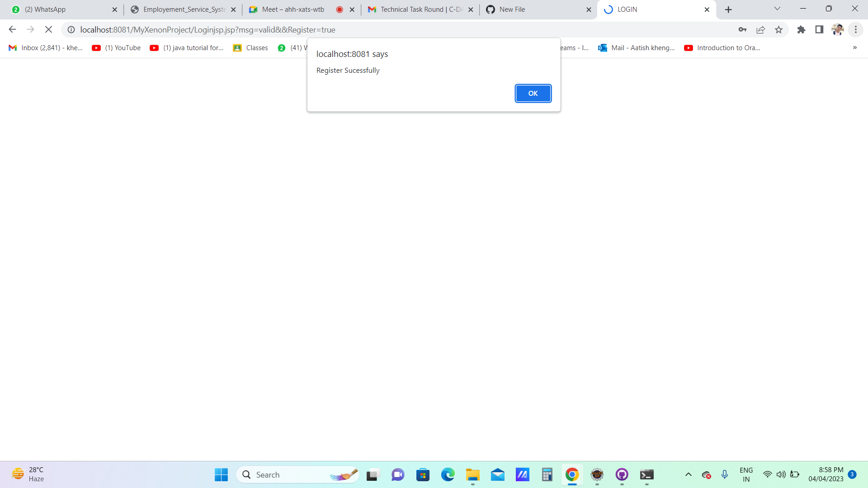The height and width of the screenshot is (488, 868).
Task: Switch to the Technical Task Round tab
Action: pos(416,9)
